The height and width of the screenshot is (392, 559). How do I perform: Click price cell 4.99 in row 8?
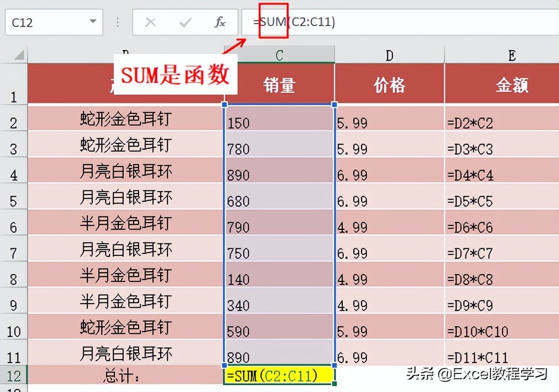click(x=389, y=274)
